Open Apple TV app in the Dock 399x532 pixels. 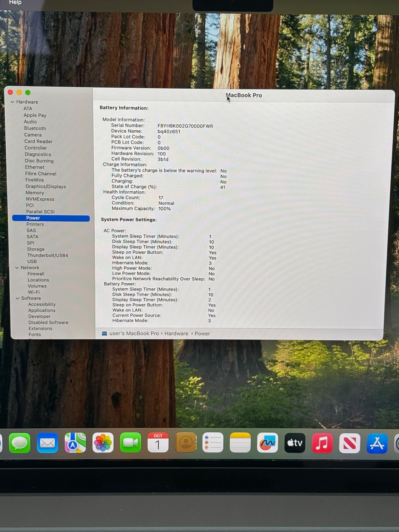(x=295, y=443)
